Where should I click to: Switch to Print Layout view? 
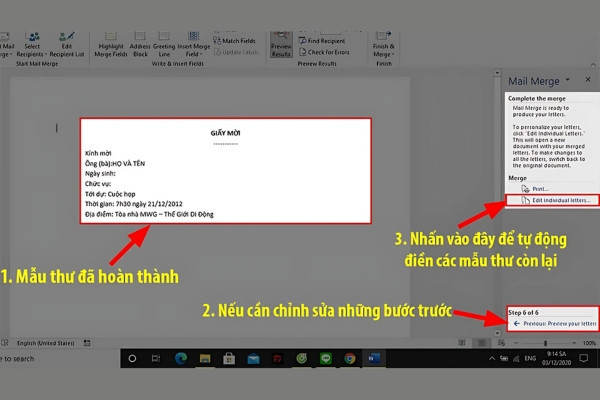click(482, 343)
